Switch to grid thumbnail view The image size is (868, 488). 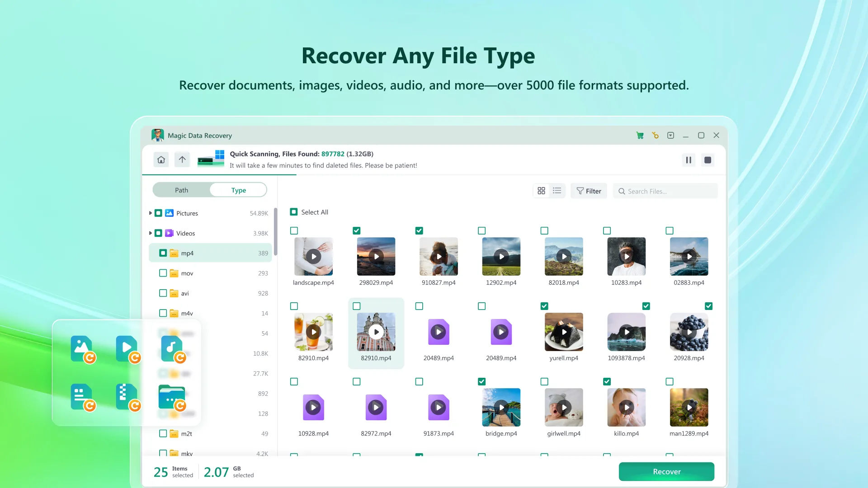(x=541, y=191)
